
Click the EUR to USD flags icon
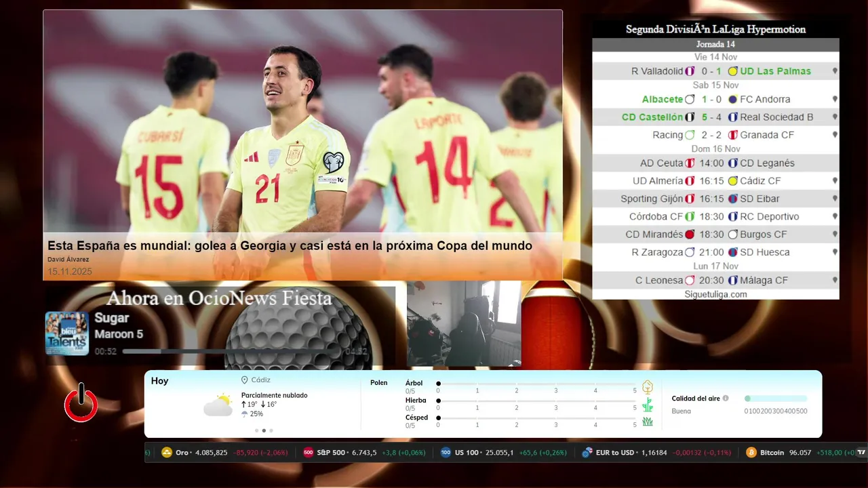[587, 452]
